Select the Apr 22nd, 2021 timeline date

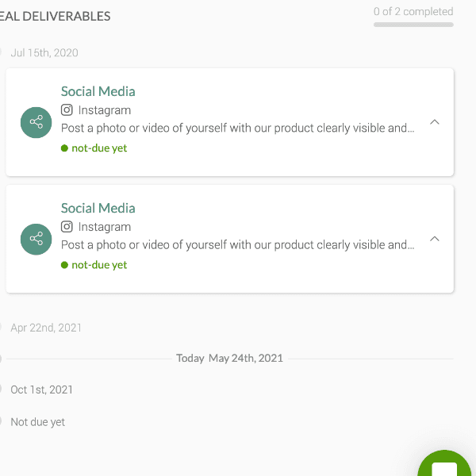[x=46, y=328]
